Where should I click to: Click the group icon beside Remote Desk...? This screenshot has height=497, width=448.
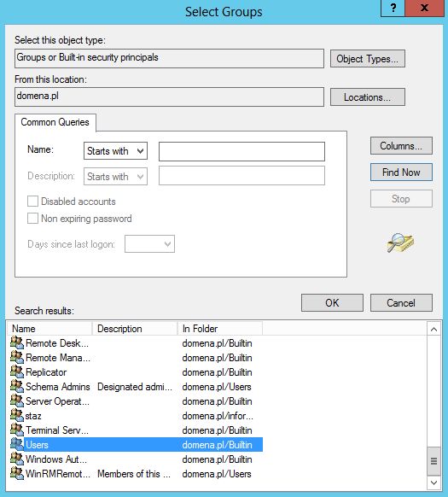tap(17, 343)
